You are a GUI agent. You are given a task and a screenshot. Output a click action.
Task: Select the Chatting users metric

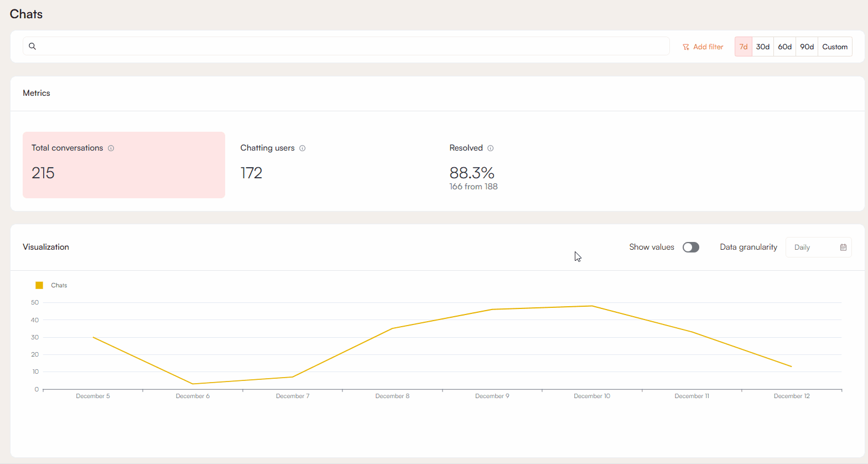coord(332,165)
